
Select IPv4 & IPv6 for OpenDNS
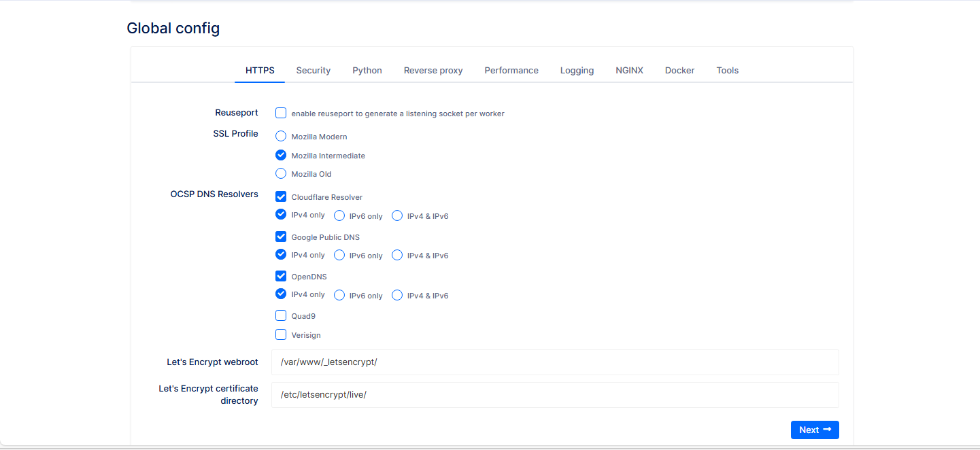point(396,294)
